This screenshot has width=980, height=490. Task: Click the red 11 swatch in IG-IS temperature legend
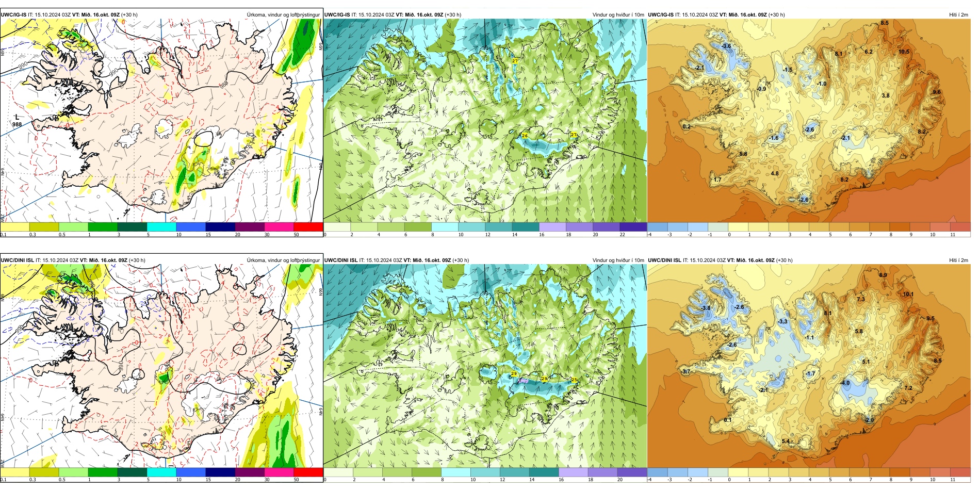960,226
